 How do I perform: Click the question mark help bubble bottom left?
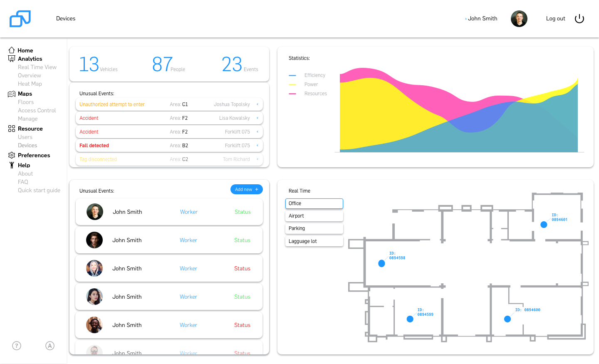pos(16,345)
